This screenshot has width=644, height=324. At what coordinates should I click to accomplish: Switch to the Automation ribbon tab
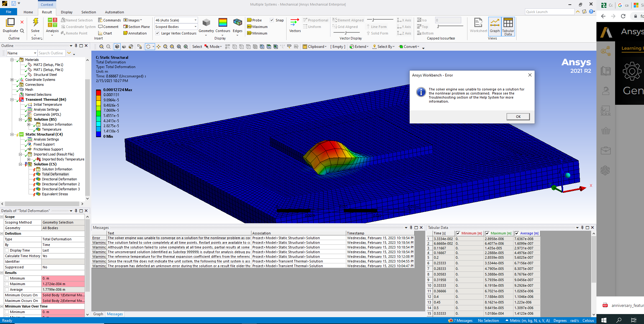coord(114,12)
